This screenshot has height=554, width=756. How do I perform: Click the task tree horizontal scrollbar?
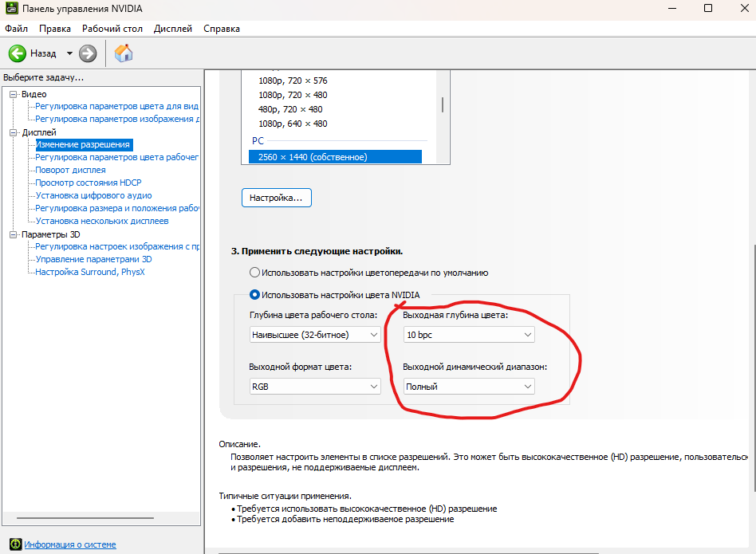[x=85, y=518]
